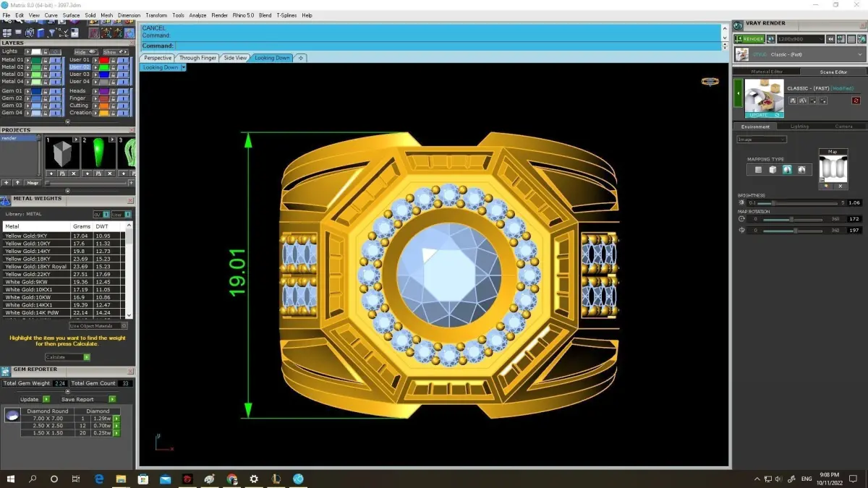This screenshot has height=488, width=868.
Task: Delete project 1 using its X icon
Action: point(74,174)
